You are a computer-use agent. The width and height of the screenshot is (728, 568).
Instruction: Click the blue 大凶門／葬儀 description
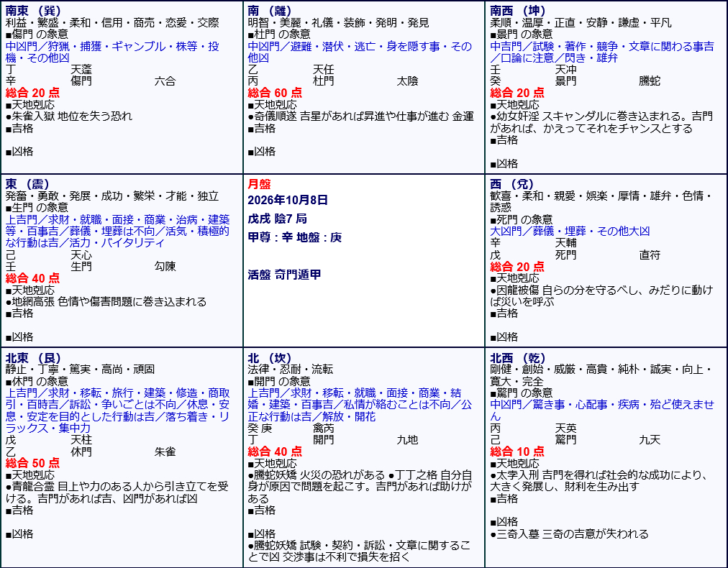[x=570, y=231]
